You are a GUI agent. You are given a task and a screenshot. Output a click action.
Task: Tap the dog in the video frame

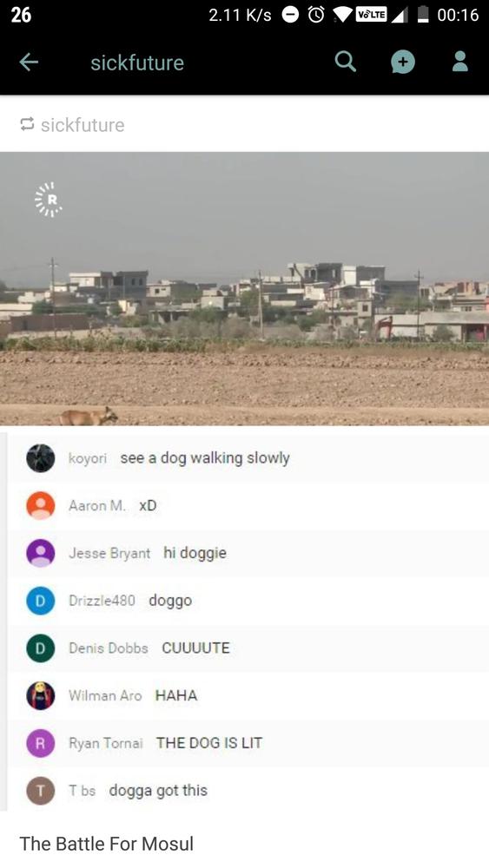[x=89, y=416]
